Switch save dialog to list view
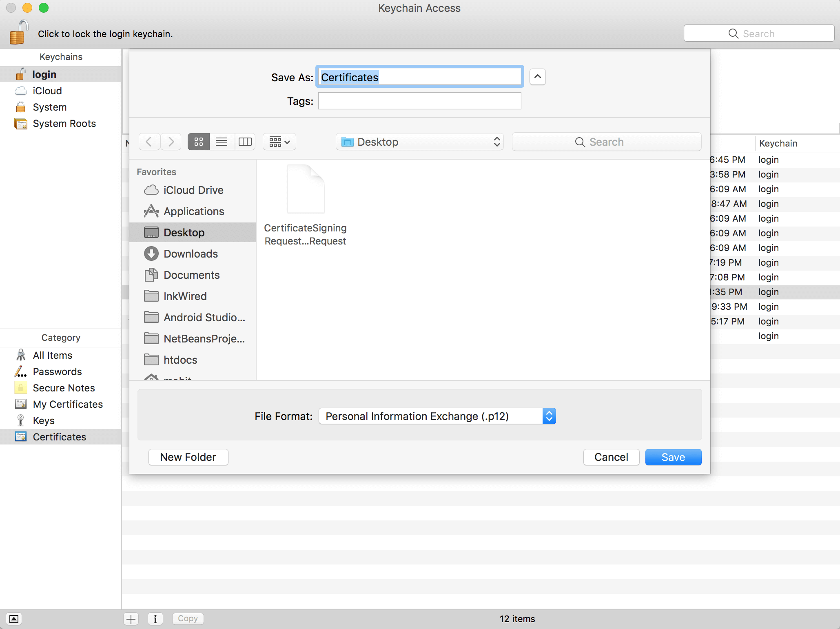Viewport: 840px width, 629px height. point(222,142)
